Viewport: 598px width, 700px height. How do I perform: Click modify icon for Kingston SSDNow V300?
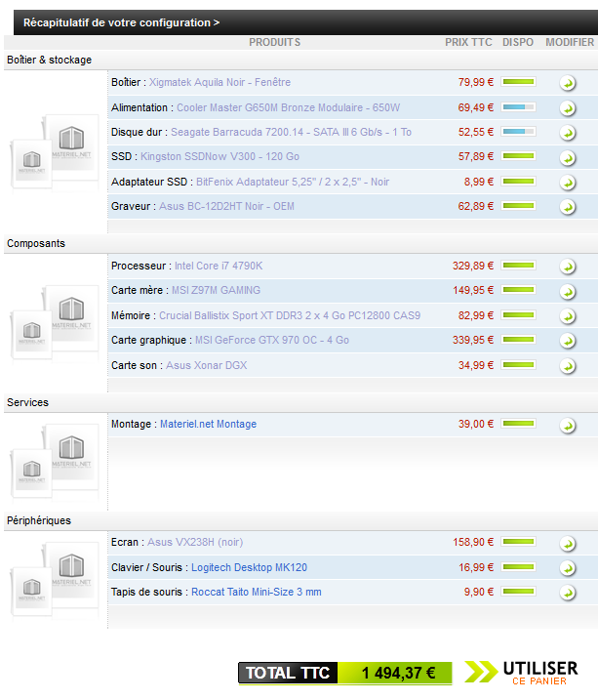pyautogui.click(x=568, y=157)
